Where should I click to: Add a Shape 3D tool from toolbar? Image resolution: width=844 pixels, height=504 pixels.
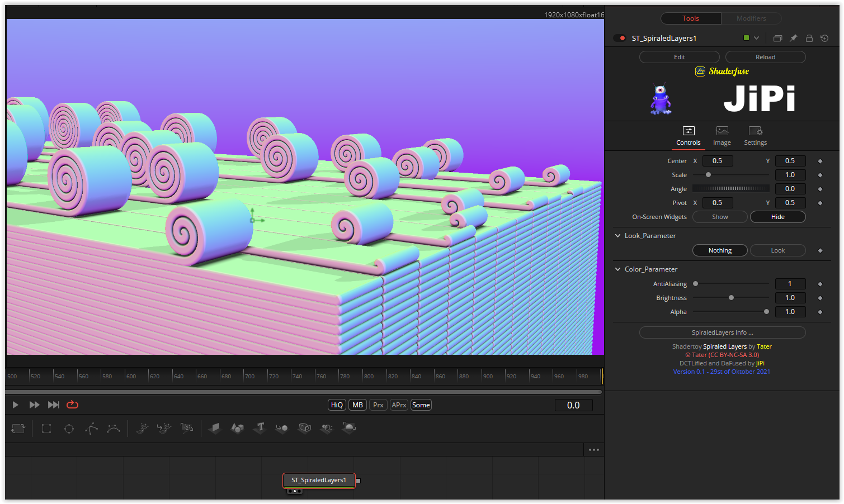(237, 429)
